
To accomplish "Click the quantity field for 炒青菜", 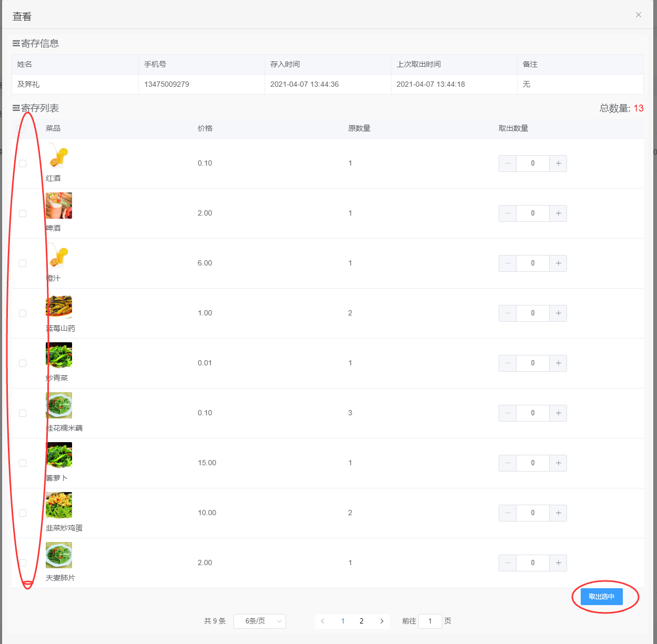I will (x=533, y=363).
